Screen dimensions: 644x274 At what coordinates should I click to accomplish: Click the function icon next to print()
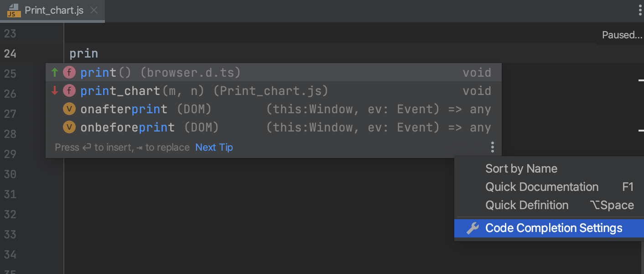[69, 73]
